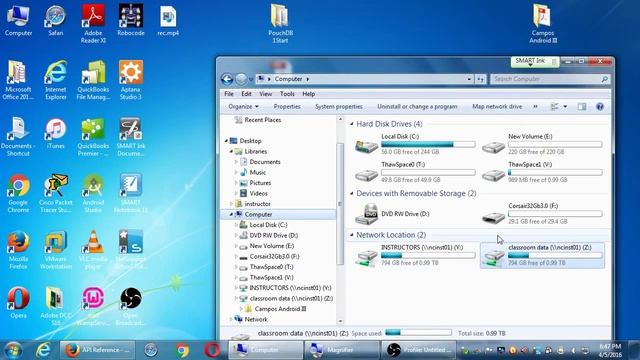
Task: Select Pictures library in navigation tree
Action: [260, 183]
